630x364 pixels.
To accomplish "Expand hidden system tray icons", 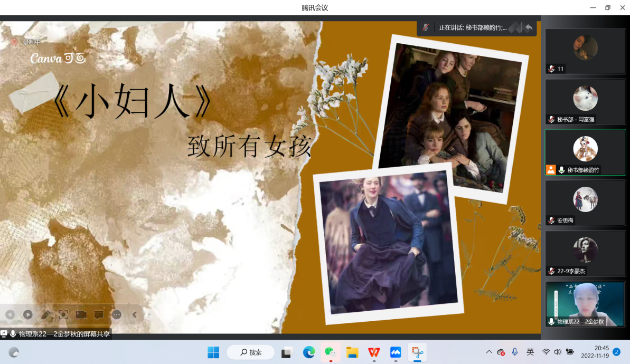I will (x=489, y=352).
